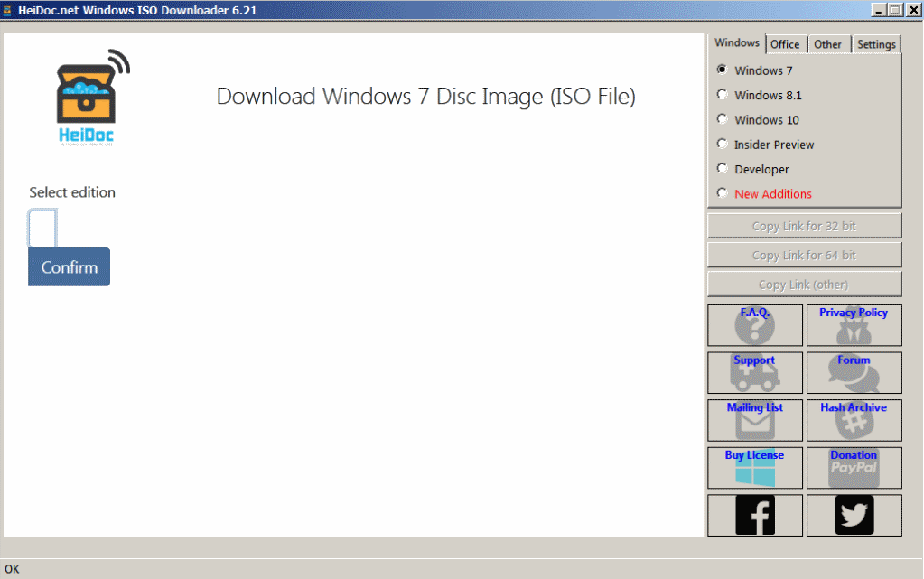
Task: Open the Facebook page icon
Action: pos(755,516)
